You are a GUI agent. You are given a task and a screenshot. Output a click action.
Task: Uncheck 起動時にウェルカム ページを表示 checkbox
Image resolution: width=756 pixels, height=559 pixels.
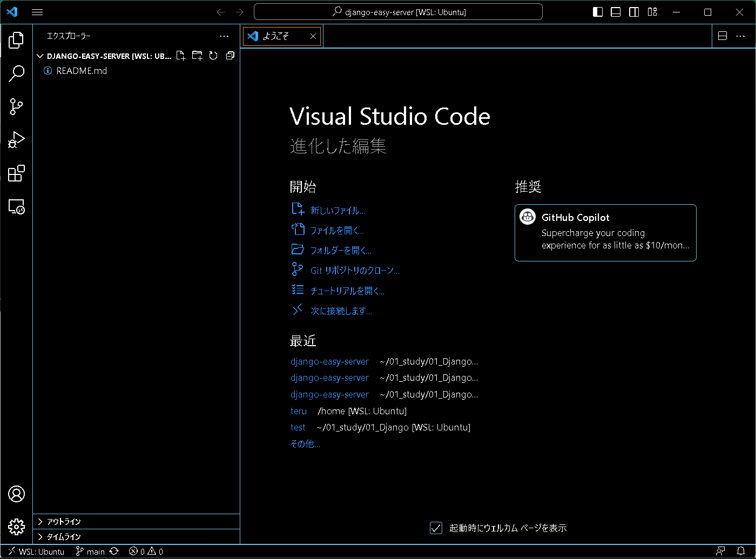436,528
